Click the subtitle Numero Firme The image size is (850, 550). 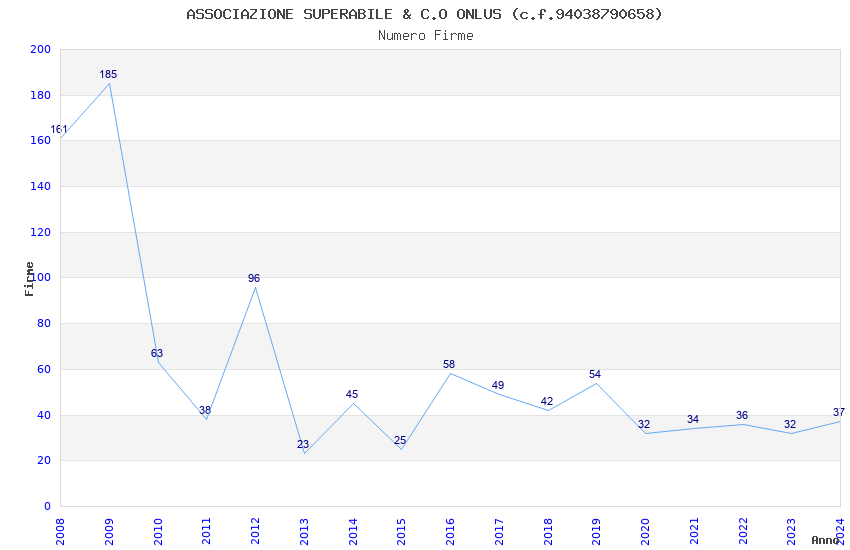coord(426,36)
